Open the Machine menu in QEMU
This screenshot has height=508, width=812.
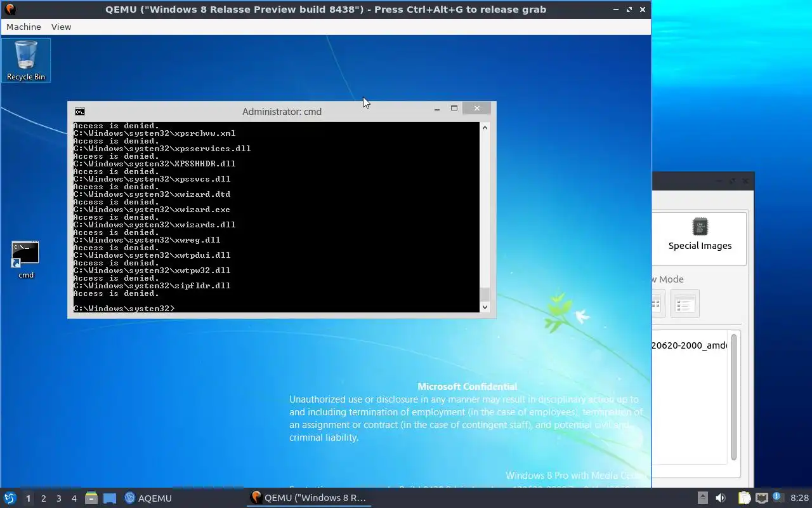(x=23, y=27)
